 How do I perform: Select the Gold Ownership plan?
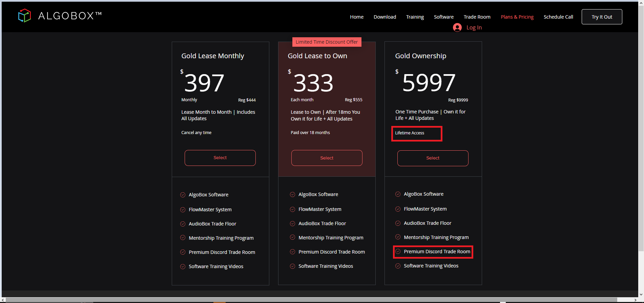tap(433, 158)
